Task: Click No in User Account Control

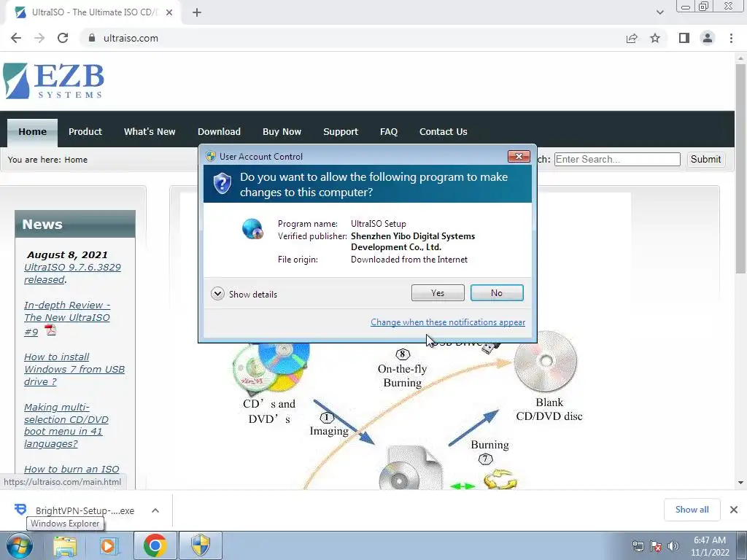Action: coord(497,293)
